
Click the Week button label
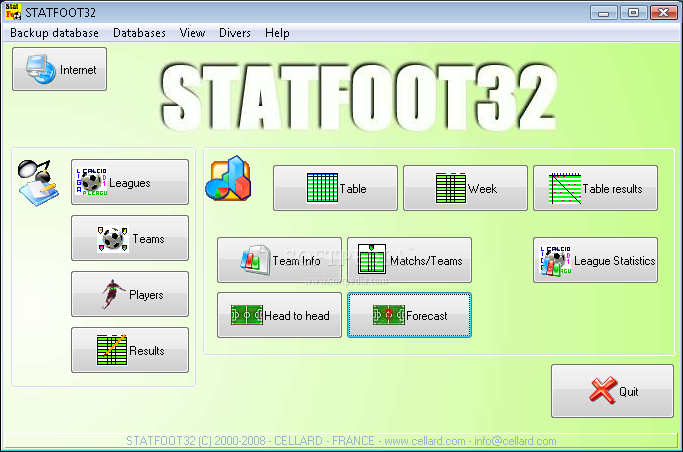482,189
